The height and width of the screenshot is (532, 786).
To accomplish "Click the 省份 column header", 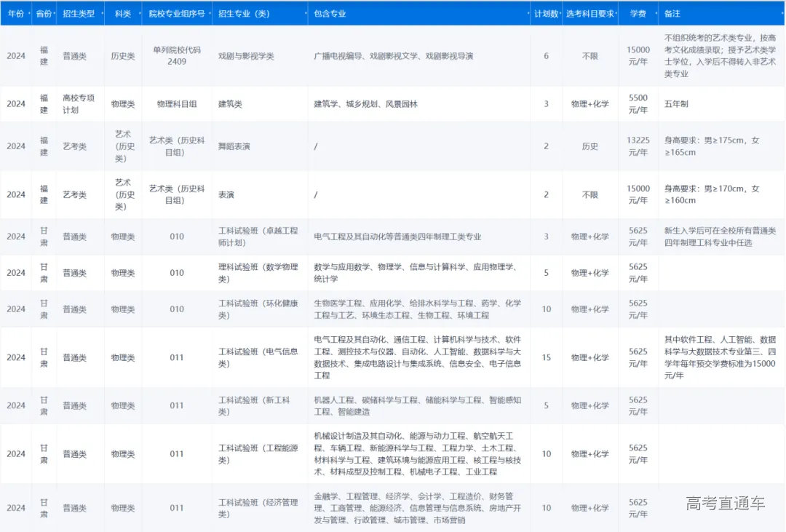I will [44, 12].
